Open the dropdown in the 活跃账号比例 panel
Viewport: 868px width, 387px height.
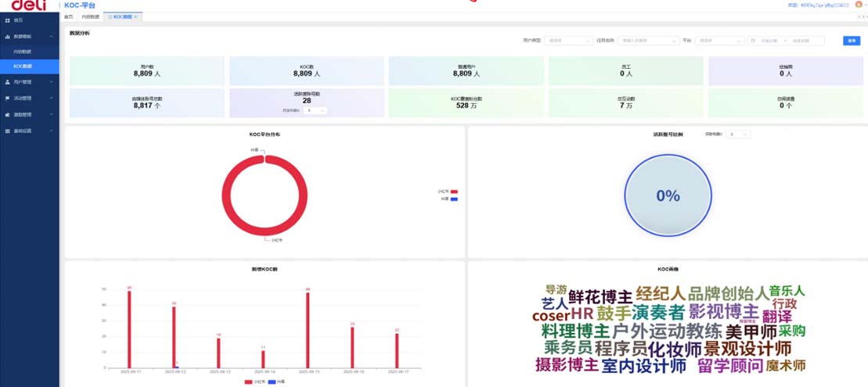738,134
